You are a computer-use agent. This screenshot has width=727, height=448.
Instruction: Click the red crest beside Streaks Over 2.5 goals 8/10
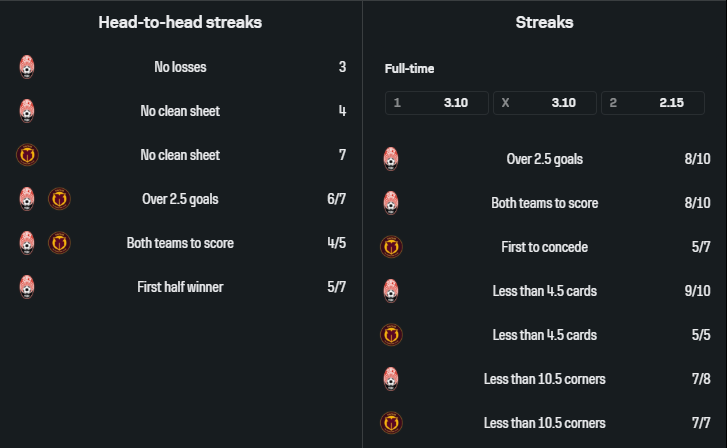391,159
